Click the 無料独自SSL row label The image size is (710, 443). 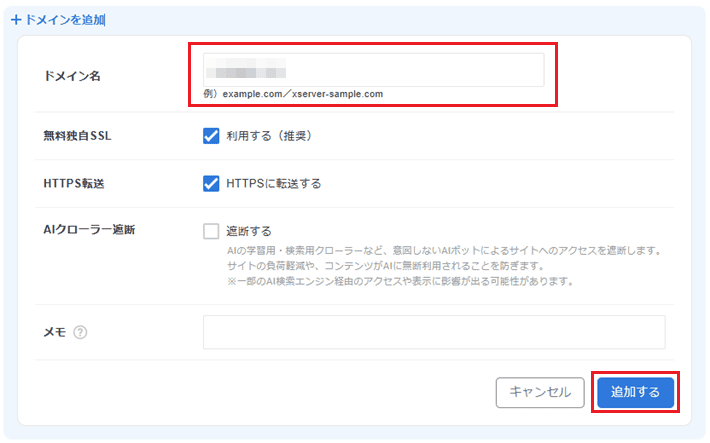click(77, 136)
